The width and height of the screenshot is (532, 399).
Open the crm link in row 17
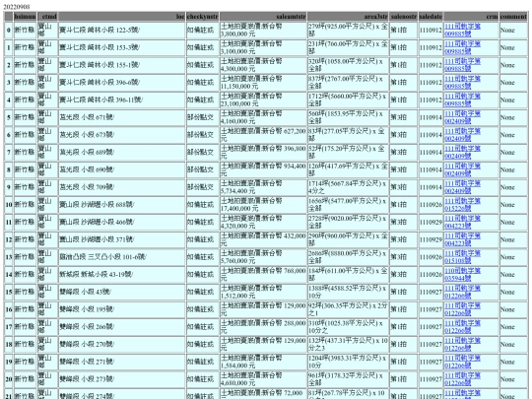point(462,327)
